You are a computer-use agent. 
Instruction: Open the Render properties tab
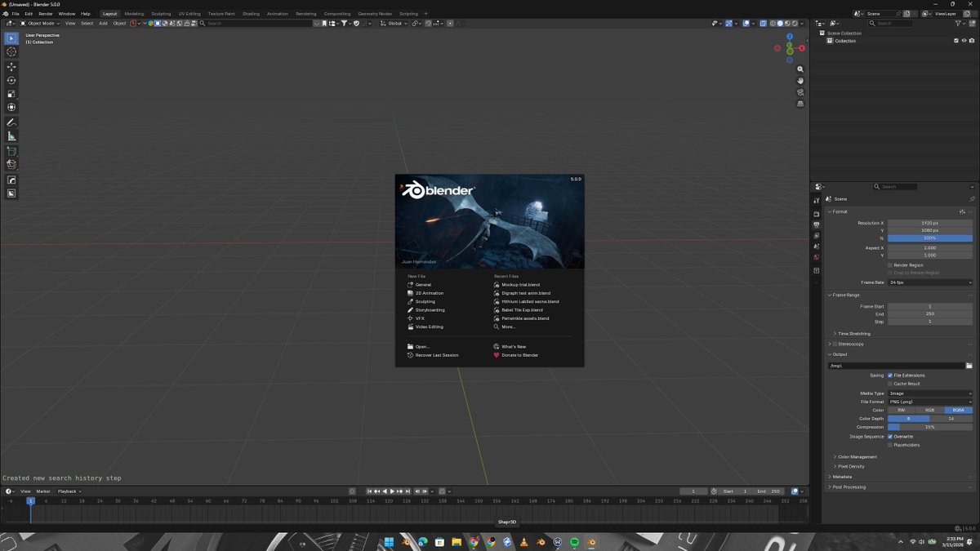(817, 214)
